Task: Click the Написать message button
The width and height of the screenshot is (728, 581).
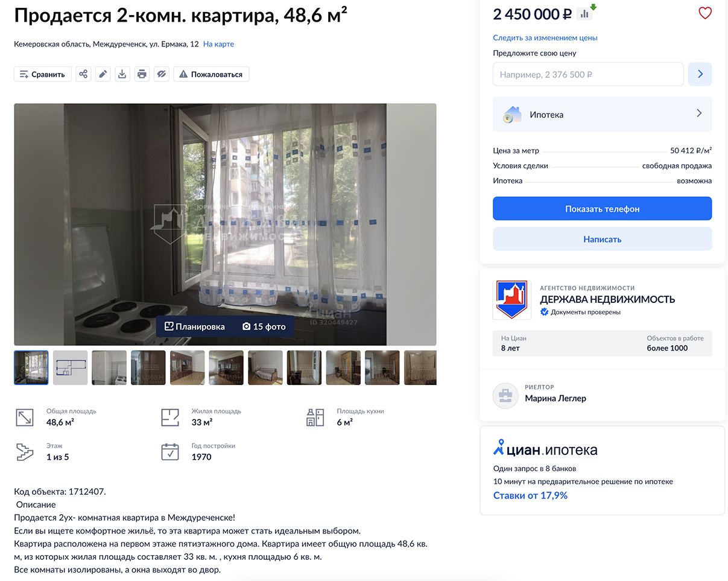Action: click(603, 239)
